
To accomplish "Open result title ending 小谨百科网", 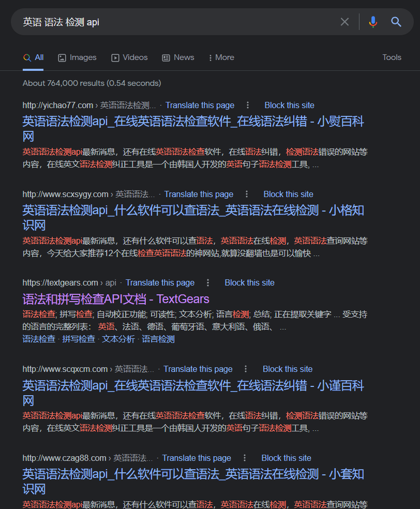I will point(193,393).
